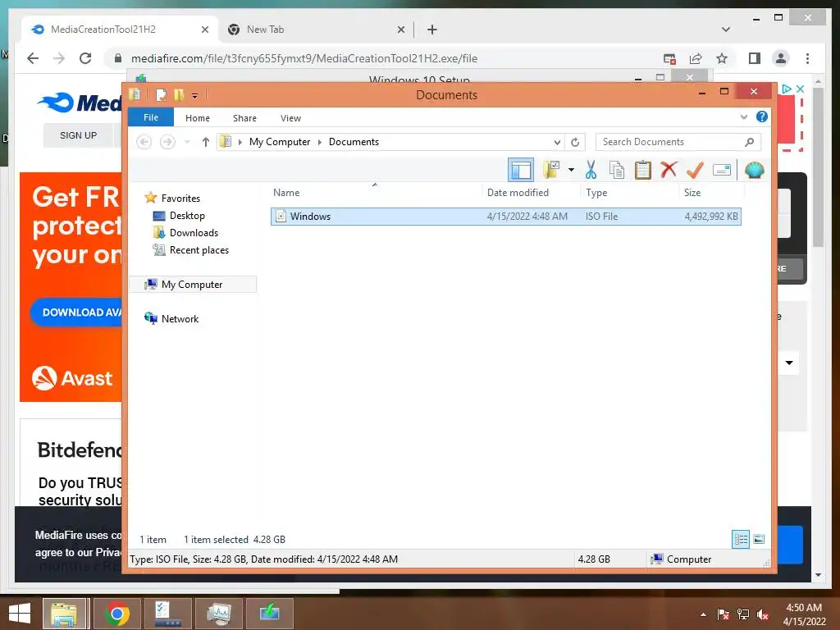Open Desktop in navigation pane
840x630 pixels.
(x=187, y=216)
